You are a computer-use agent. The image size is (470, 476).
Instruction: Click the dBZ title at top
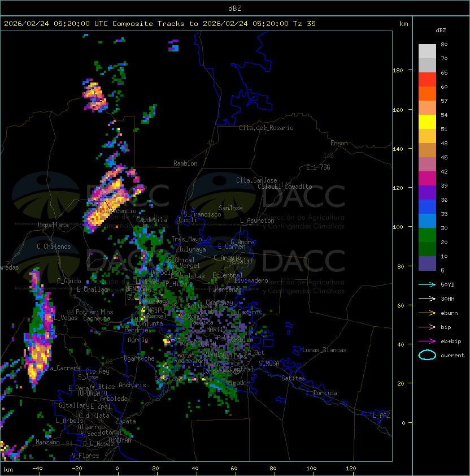(x=235, y=8)
